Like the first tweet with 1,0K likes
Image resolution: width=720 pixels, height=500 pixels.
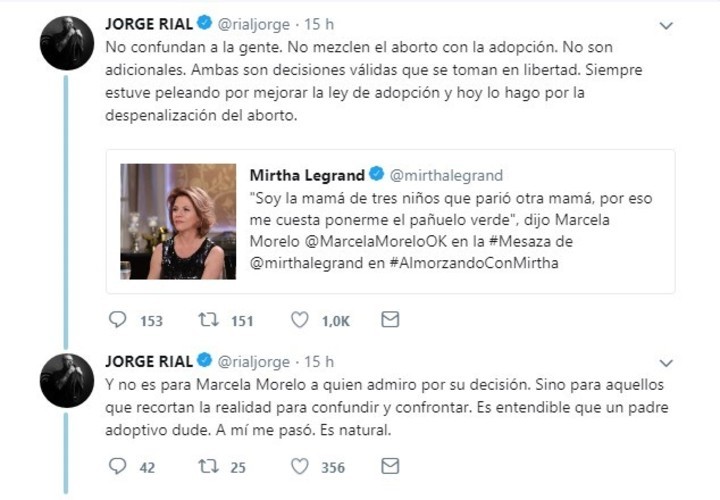click(x=299, y=320)
